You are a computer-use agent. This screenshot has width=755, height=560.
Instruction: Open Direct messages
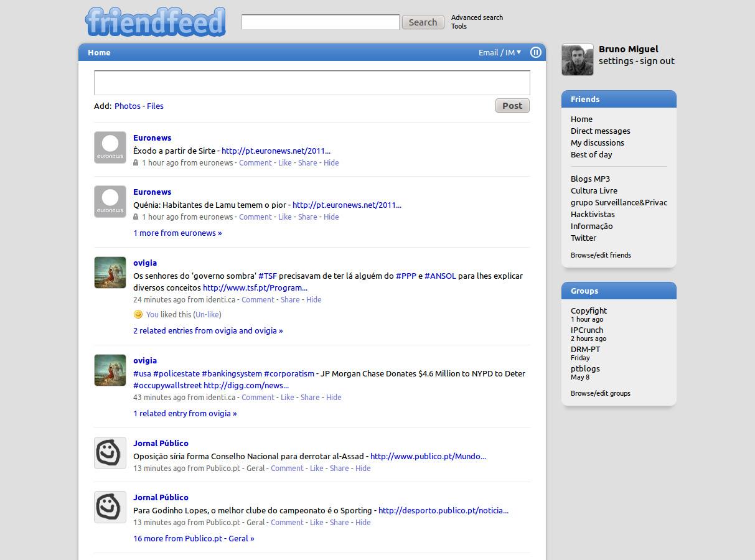tap(601, 131)
